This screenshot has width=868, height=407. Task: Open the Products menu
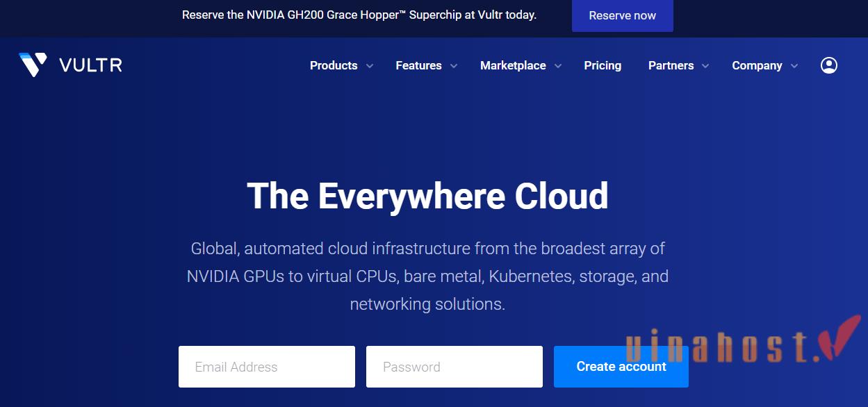[334, 65]
